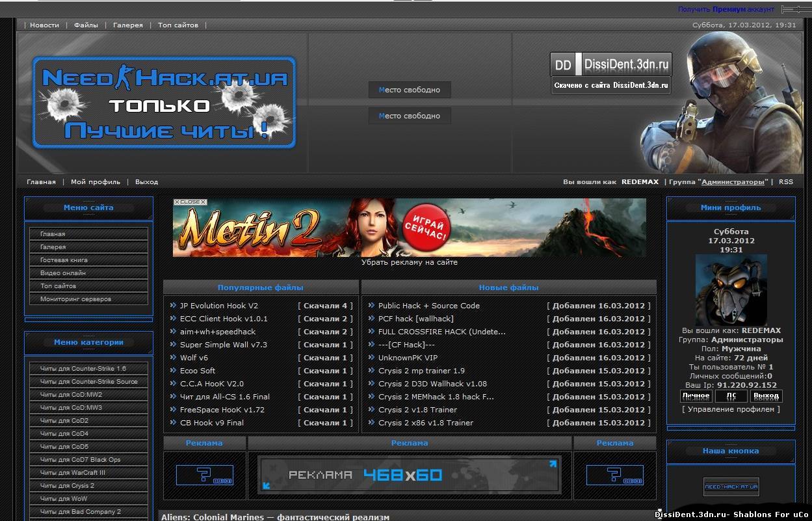812x521 pixels.
Task: Open the Управление профилем link
Action: 731,410
